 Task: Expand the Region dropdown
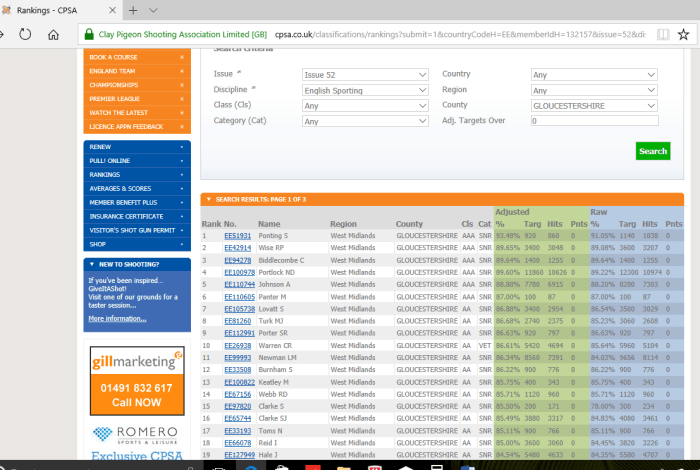(x=593, y=90)
